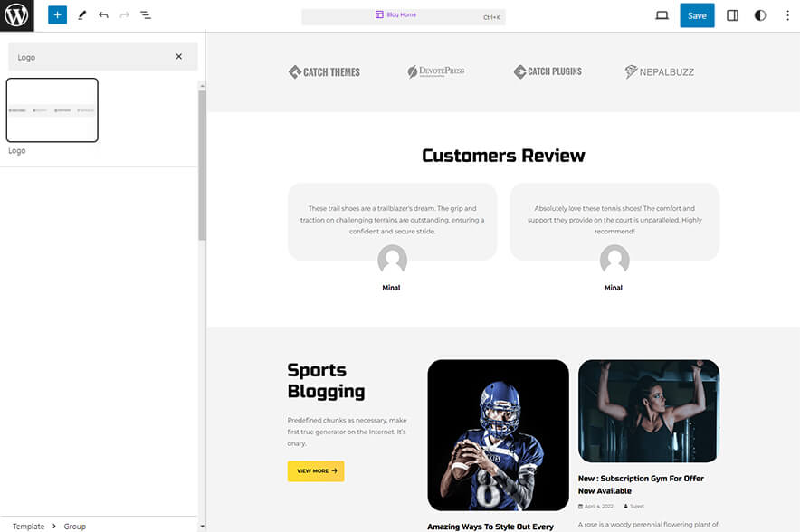Select the Group breadcrumb item

coord(74,526)
